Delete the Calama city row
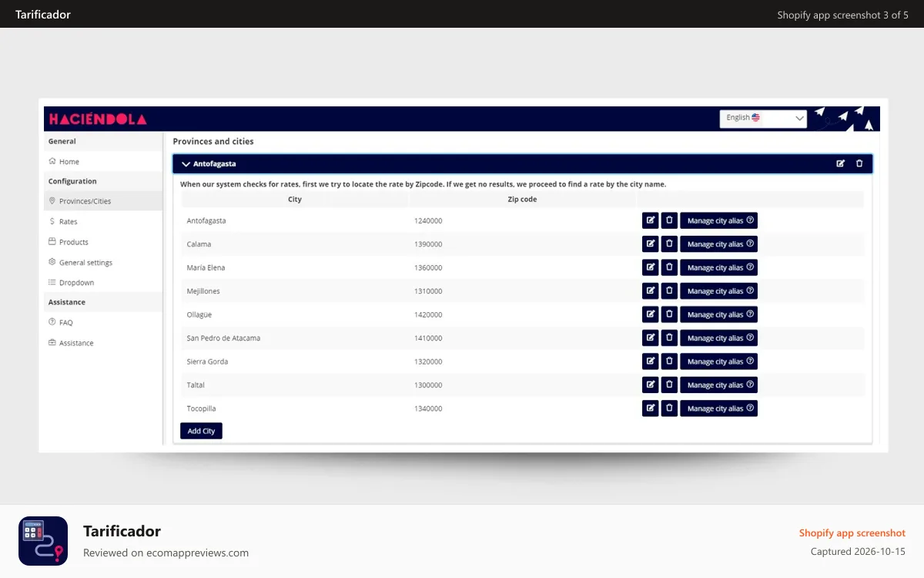924x578 pixels. pos(670,244)
